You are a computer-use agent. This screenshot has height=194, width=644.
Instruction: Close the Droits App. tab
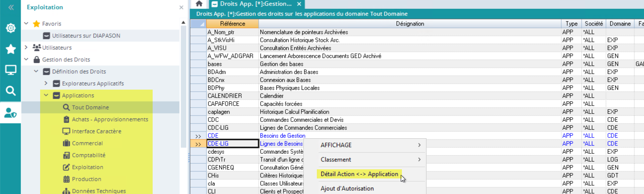[299, 4]
